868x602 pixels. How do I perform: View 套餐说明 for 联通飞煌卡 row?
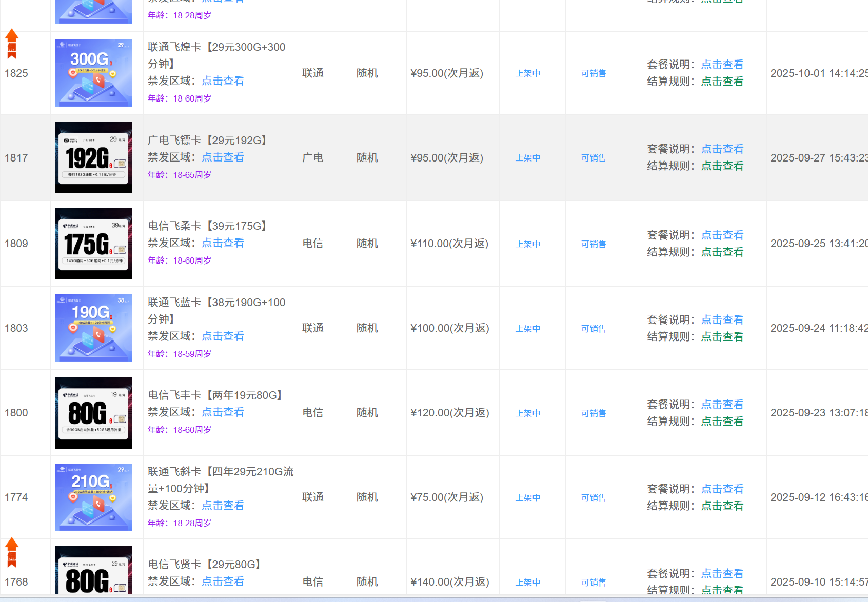click(722, 65)
